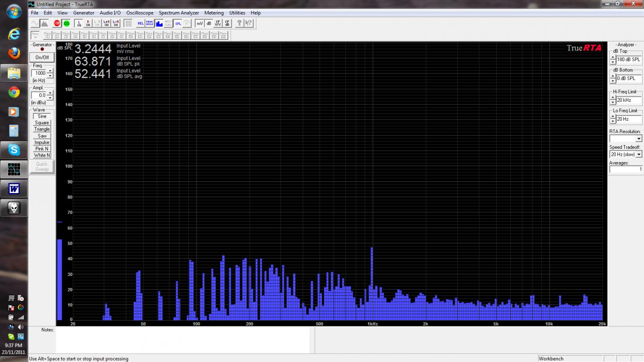Open Internet Explorer from the taskbar

[14, 33]
